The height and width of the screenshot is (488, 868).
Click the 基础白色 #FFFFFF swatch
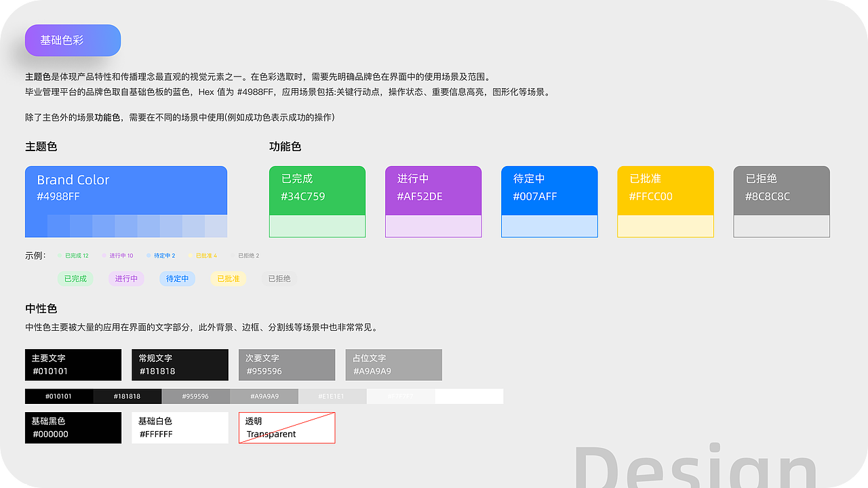pos(180,428)
